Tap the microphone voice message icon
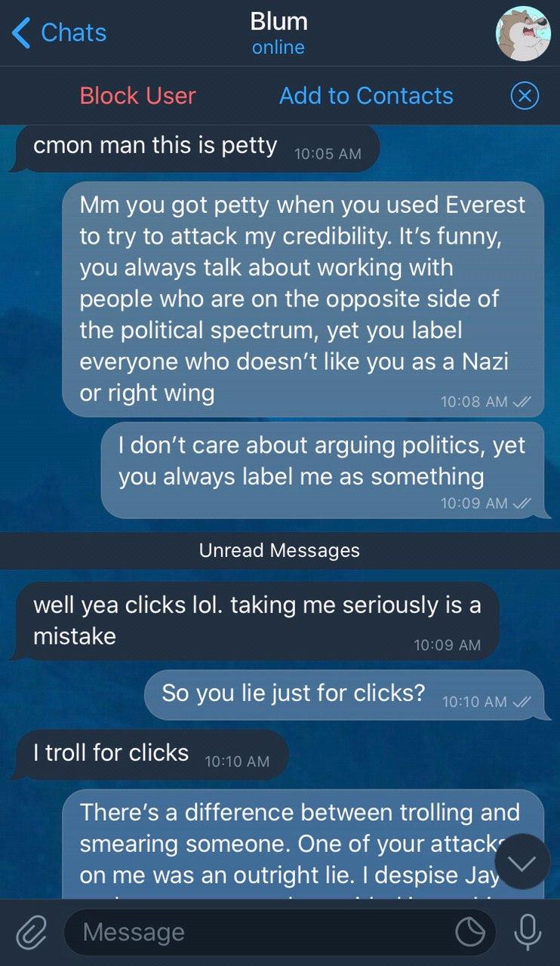 click(528, 932)
